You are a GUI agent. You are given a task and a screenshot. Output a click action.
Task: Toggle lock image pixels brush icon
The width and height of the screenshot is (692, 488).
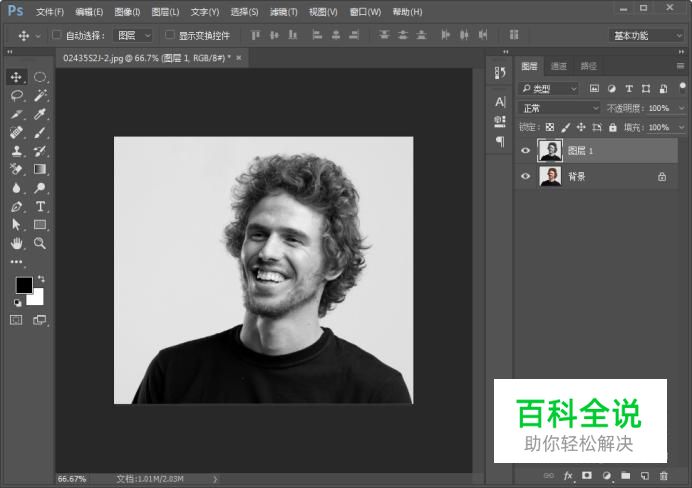tap(565, 127)
